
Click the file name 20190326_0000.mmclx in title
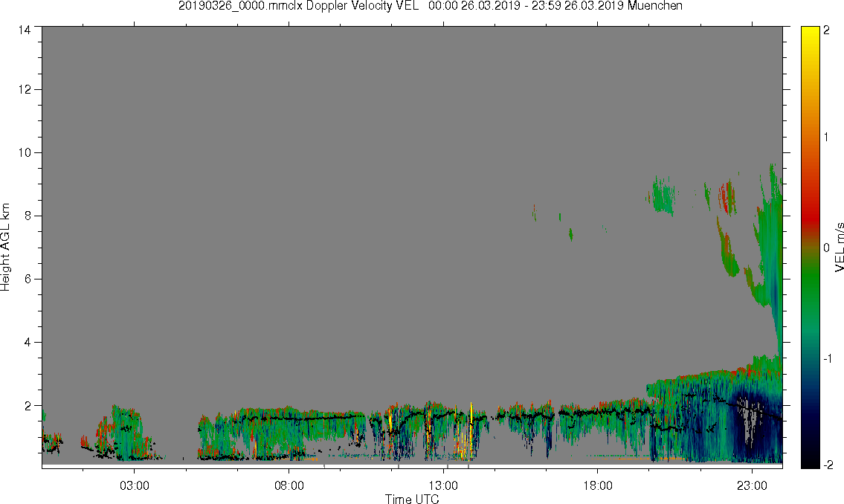tap(241, 6)
